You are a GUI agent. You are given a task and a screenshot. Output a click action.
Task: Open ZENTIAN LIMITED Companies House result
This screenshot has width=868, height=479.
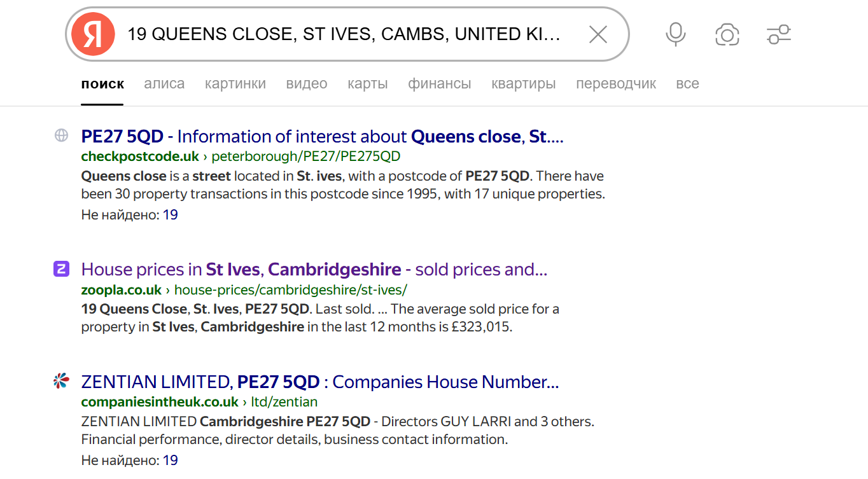[x=319, y=382]
